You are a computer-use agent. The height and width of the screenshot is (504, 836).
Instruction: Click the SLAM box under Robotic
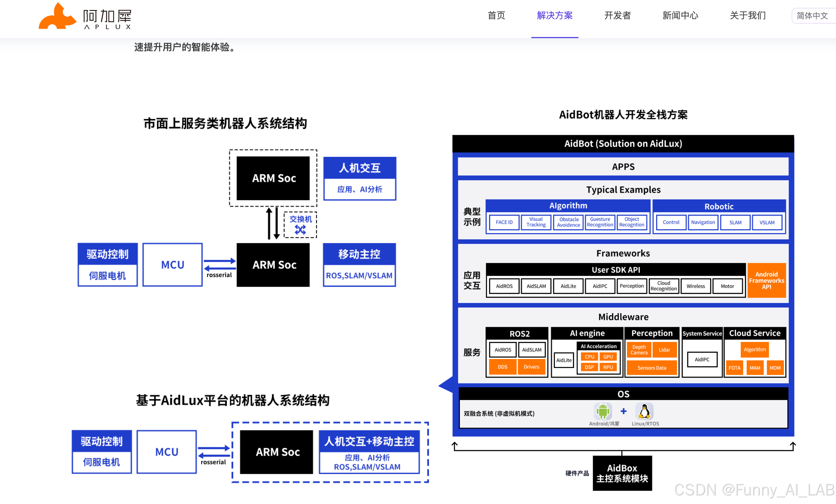pos(735,222)
